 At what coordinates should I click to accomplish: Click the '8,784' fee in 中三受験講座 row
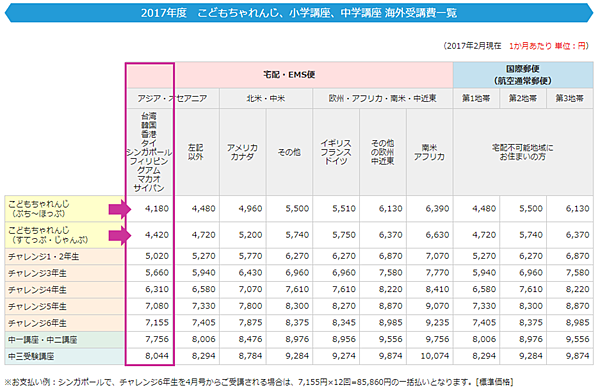tap(250, 356)
